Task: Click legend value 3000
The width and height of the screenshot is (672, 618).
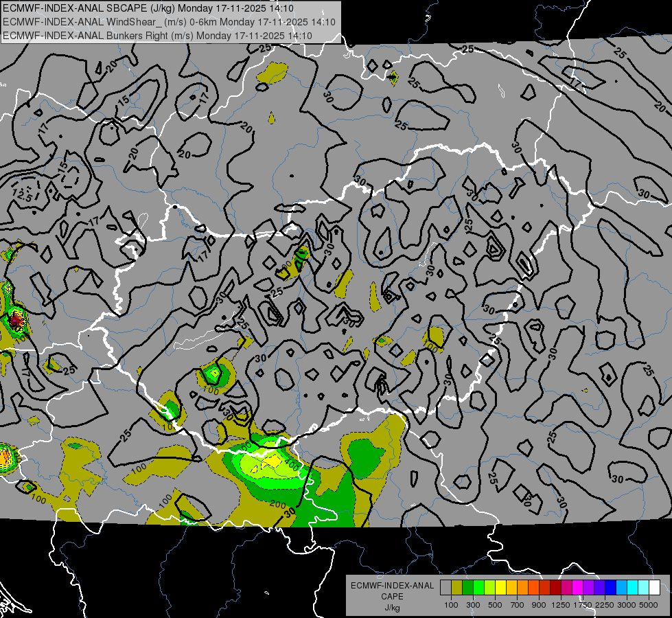Action: click(x=627, y=605)
